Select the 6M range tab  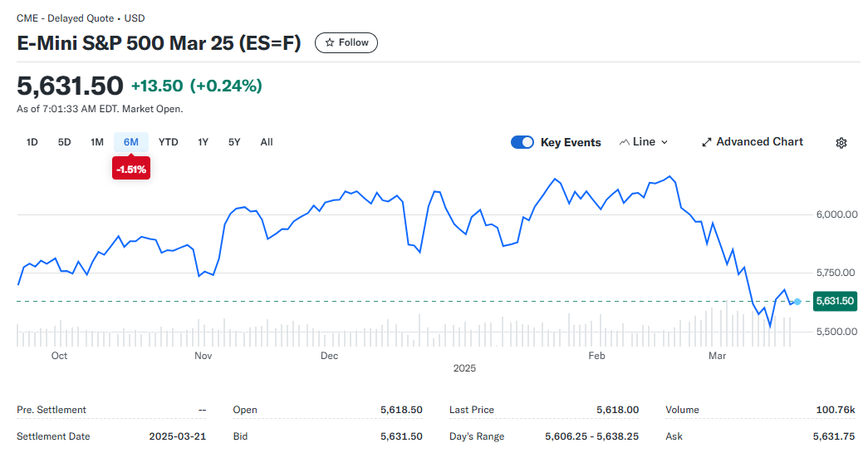[x=131, y=142]
